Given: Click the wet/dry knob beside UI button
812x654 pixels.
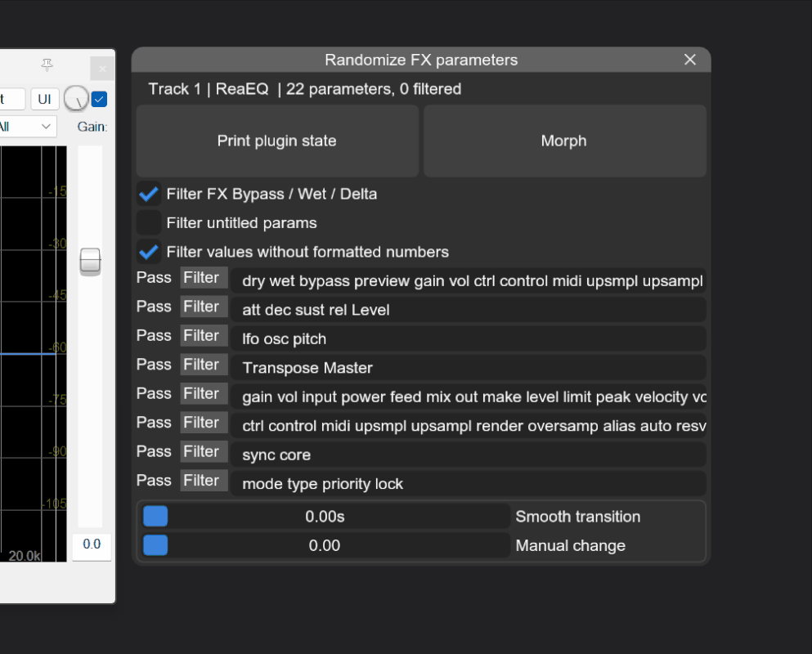Looking at the screenshot, I should coord(76,98).
